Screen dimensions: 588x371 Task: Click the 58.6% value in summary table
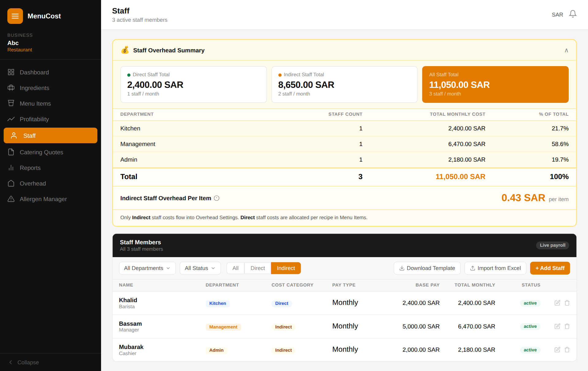[560, 144]
